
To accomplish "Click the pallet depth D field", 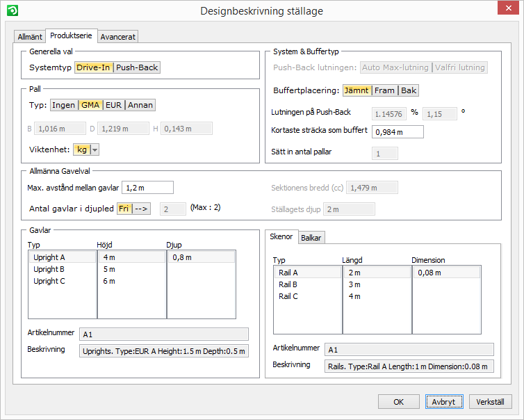I will pyautogui.click(x=123, y=129).
